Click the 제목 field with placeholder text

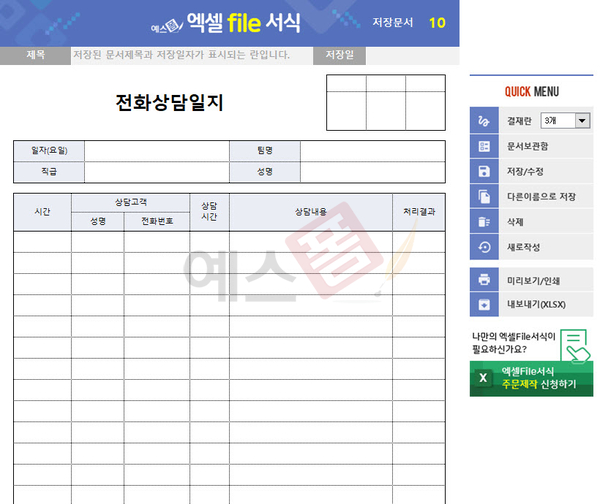coord(192,55)
